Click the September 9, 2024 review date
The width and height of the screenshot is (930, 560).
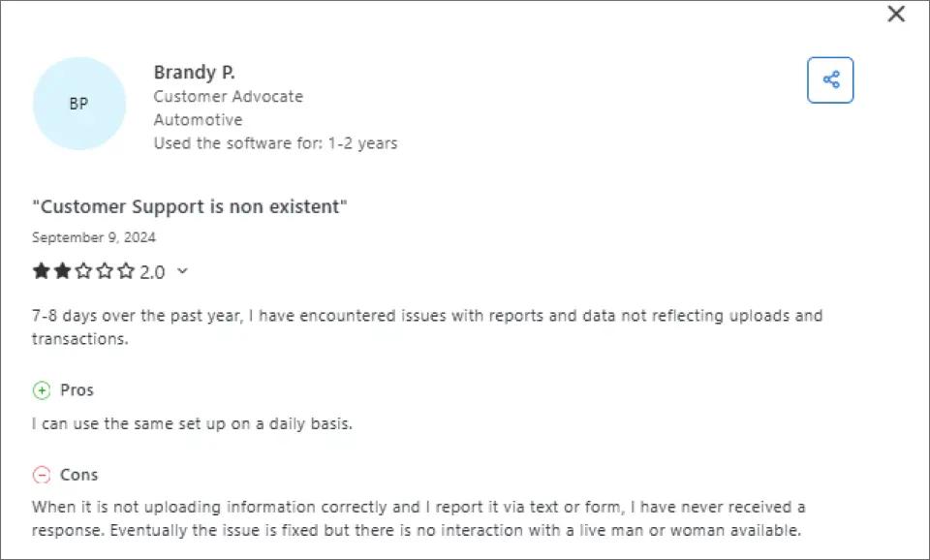click(94, 237)
